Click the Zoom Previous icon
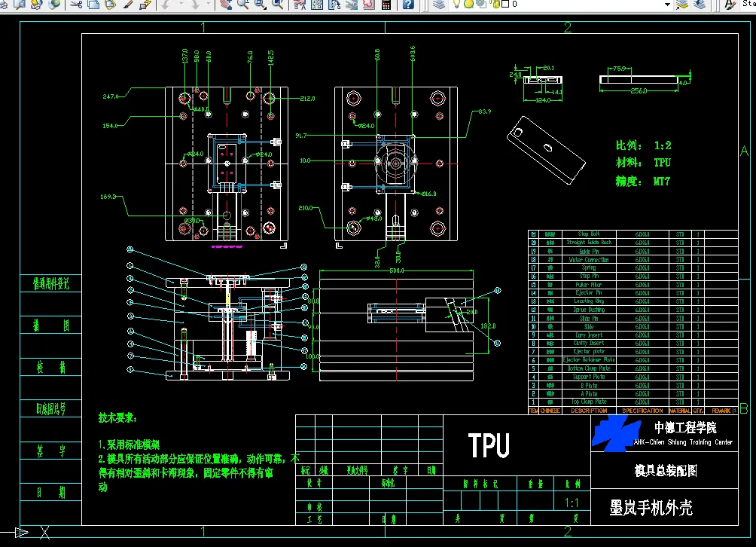This screenshot has height=547, width=756. (x=277, y=5)
